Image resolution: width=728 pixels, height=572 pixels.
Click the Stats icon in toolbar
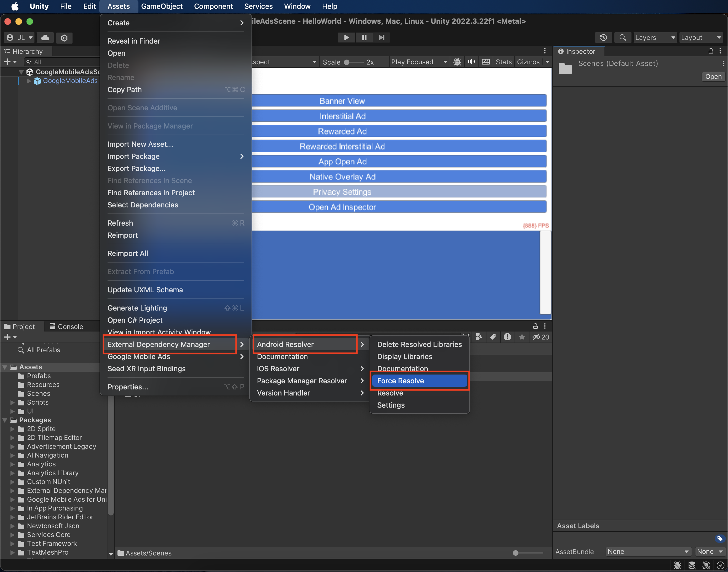click(502, 62)
